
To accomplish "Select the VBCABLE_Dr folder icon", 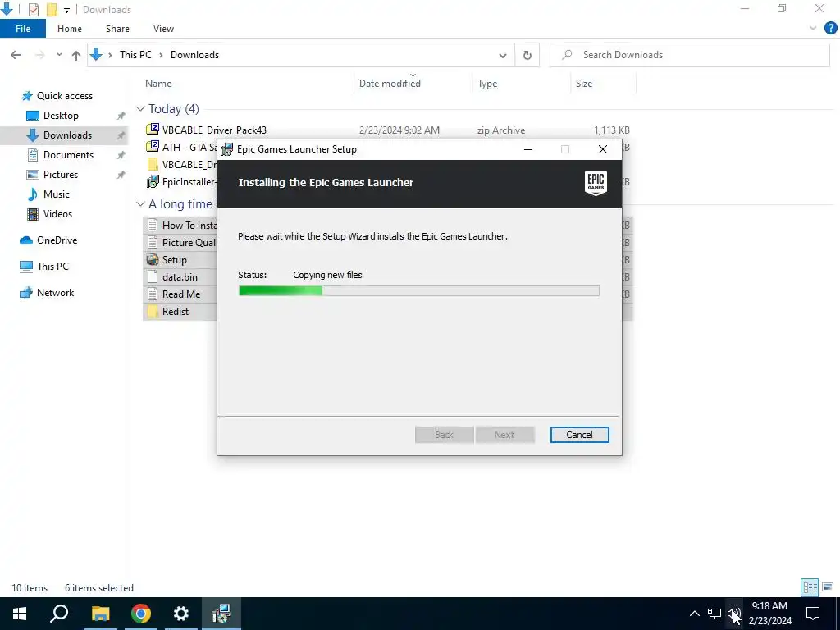I will pos(153,164).
